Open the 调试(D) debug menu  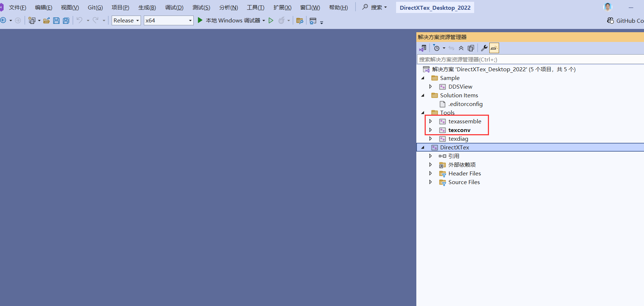(x=174, y=8)
